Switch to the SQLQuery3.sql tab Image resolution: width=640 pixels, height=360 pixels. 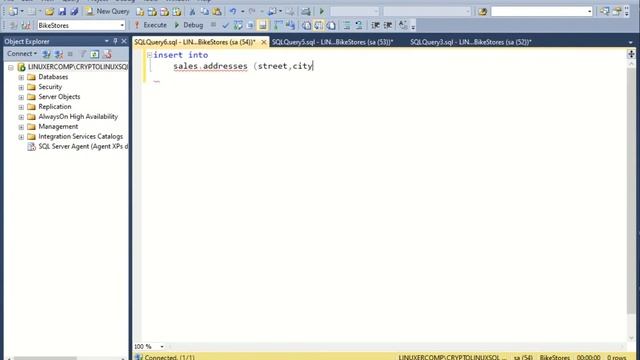471,42
